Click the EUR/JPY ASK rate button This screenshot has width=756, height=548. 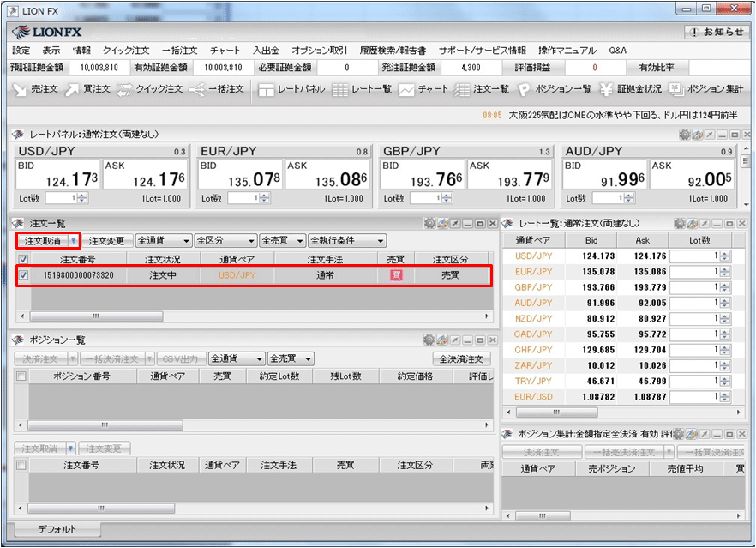click(327, 174)
